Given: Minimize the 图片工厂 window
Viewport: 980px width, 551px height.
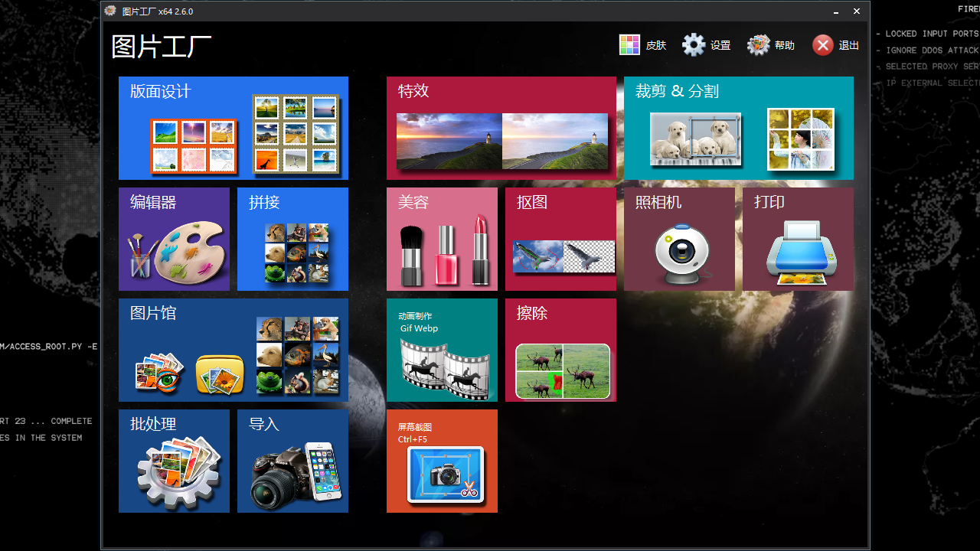Looking at the screenshot, I should click(836, 11).
